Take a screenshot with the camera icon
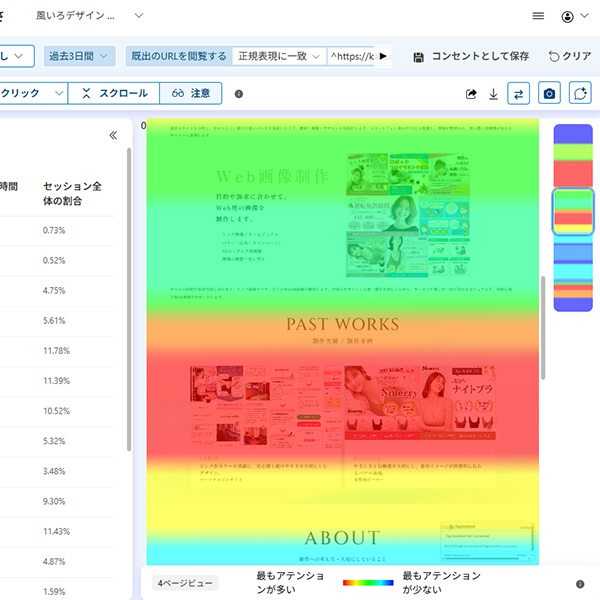The image size is (600, 600). (549, 93)
